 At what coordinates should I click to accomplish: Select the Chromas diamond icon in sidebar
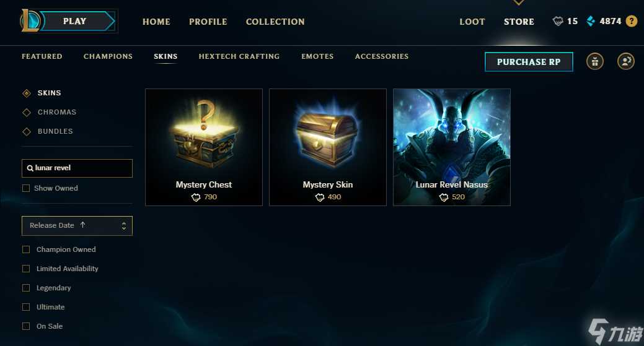click(27, 112)
